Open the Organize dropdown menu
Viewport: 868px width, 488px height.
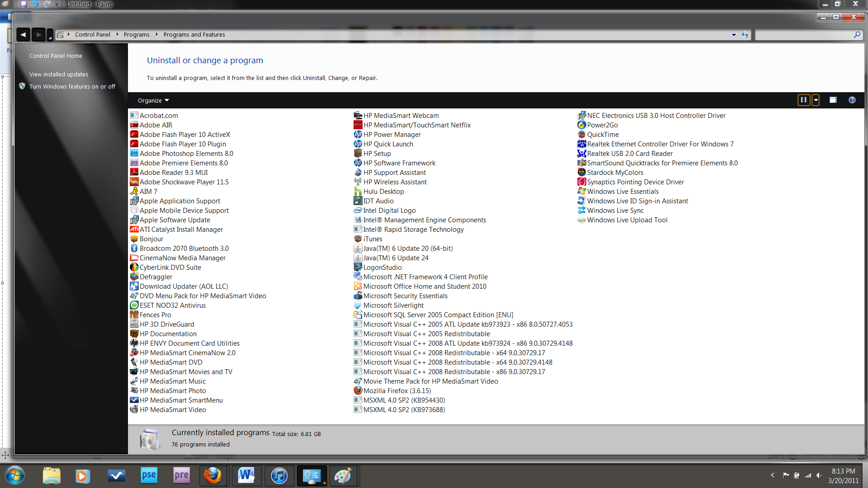153,100
